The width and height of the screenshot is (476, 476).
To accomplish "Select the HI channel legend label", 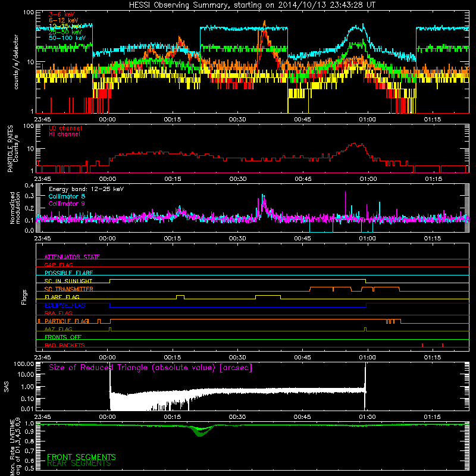I will click(64, 134).
